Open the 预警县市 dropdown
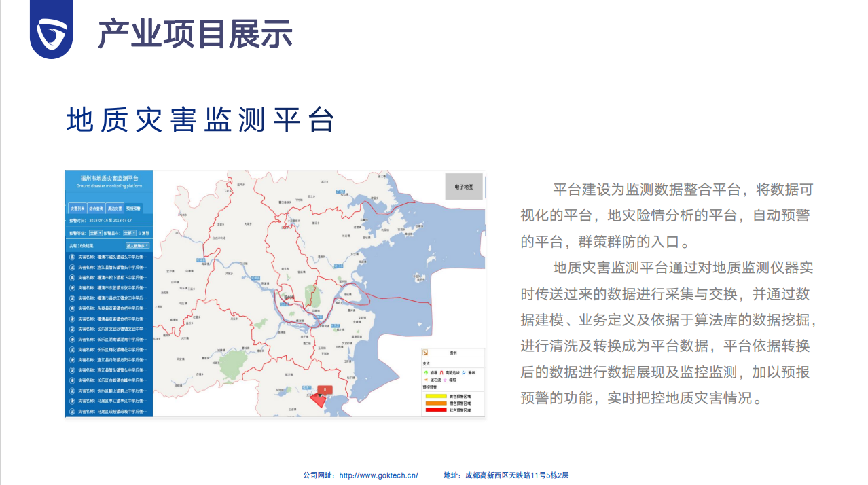The height and width of the screenshot is (485, 868). pyautogui.click(x=128, y=232)
